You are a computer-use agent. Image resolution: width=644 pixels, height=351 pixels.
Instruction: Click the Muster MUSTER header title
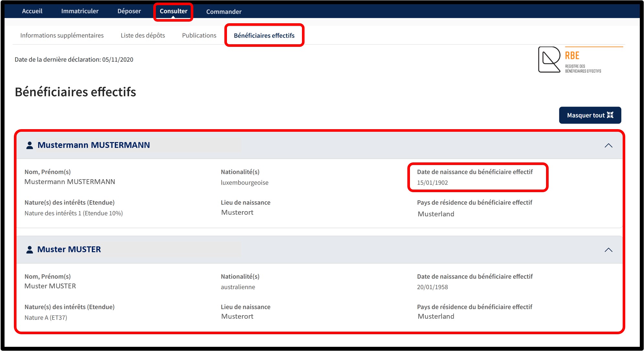(x=69, y=249)
